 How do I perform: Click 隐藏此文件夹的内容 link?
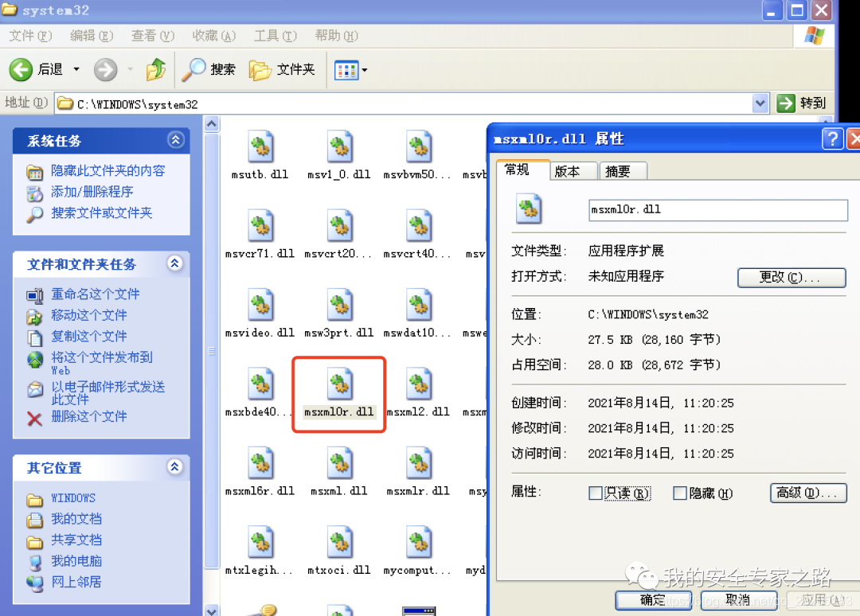(108, 171)
